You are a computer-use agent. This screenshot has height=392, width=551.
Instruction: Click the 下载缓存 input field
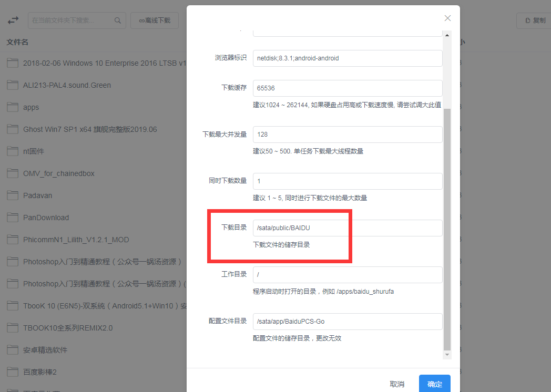[x=347, y=88]
